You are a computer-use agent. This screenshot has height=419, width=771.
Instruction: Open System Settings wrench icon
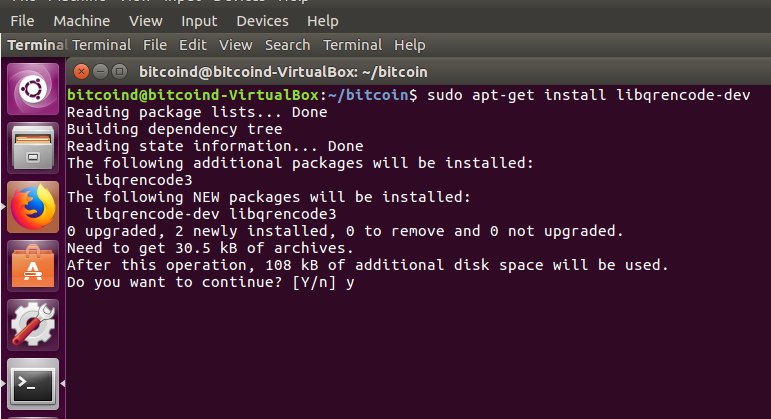[x=33, y=325]
